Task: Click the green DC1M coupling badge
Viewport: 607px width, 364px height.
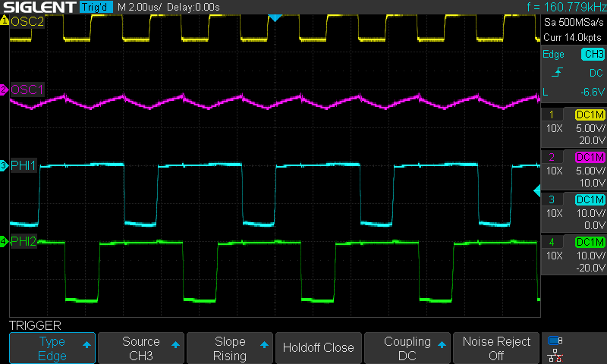Action: (590, 242)
